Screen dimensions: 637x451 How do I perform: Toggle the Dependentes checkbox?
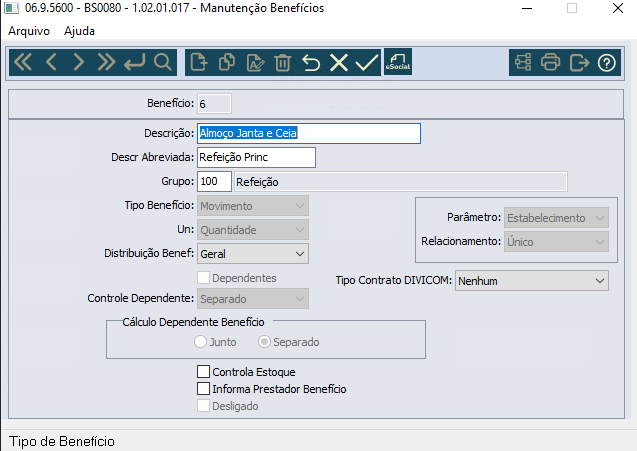[203, 278]
